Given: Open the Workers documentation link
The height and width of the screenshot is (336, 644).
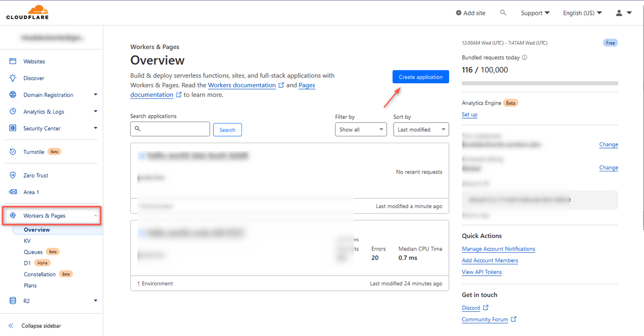Looking at the screenshot, I should click(241, 85).
